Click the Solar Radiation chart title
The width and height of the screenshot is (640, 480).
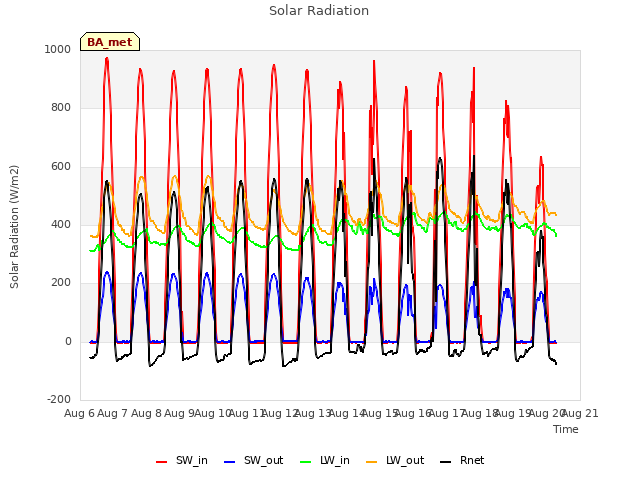(x=319, y=11)
